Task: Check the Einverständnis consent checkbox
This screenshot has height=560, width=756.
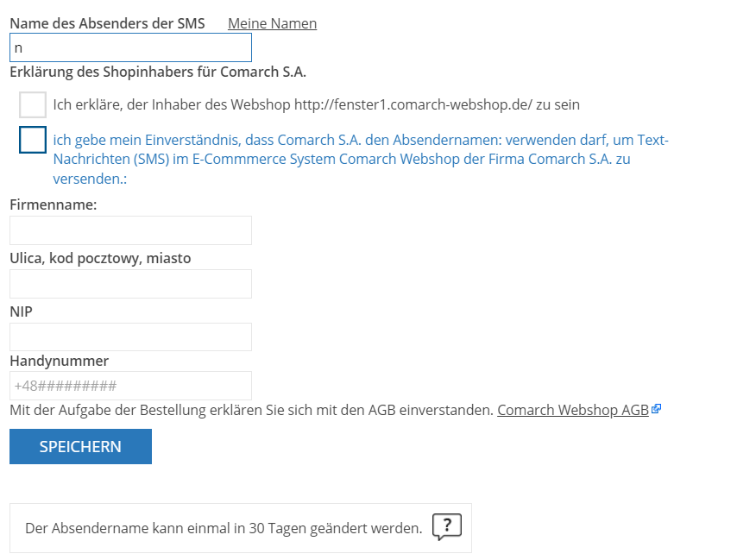Action: 33,140
